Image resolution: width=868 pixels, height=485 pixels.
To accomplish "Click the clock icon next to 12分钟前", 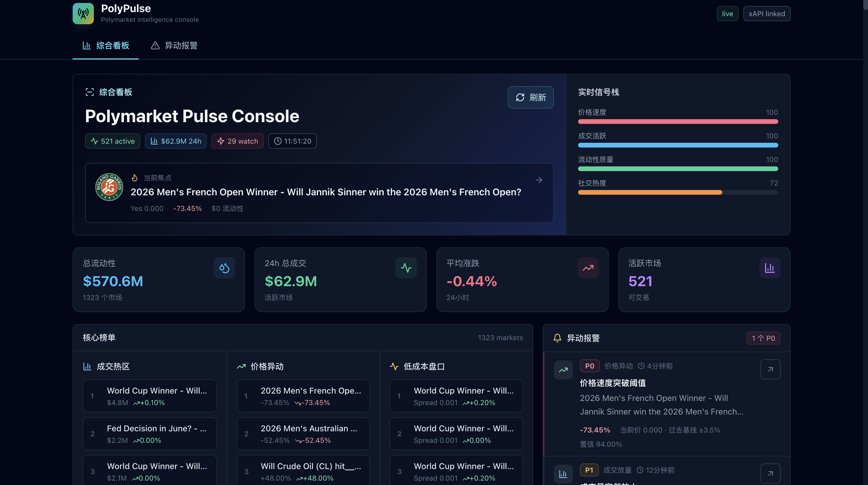I will (x=640, y=470).
